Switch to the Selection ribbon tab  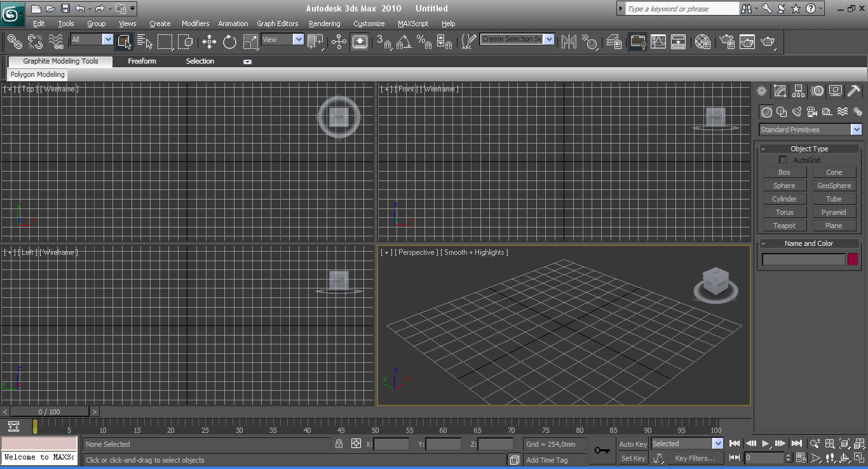tap(200, 61)
